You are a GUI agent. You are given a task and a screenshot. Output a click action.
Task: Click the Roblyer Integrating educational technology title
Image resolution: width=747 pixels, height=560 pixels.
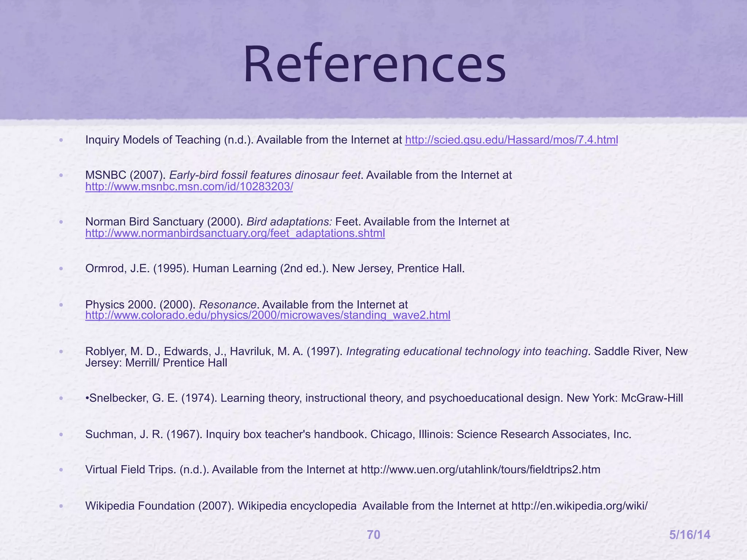(467, 351)
